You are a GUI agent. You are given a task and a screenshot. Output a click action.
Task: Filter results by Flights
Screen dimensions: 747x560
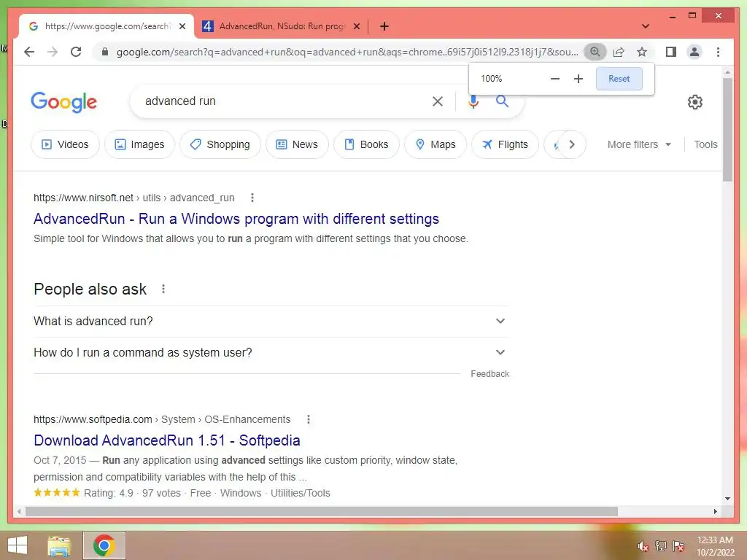pyautogui.click(x=505, y=144)
